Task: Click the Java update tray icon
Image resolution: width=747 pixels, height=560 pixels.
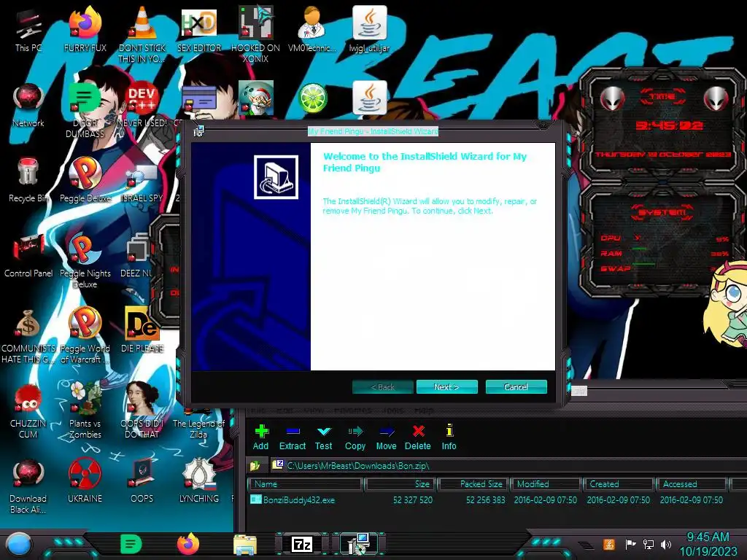Action: click(608, 544)
